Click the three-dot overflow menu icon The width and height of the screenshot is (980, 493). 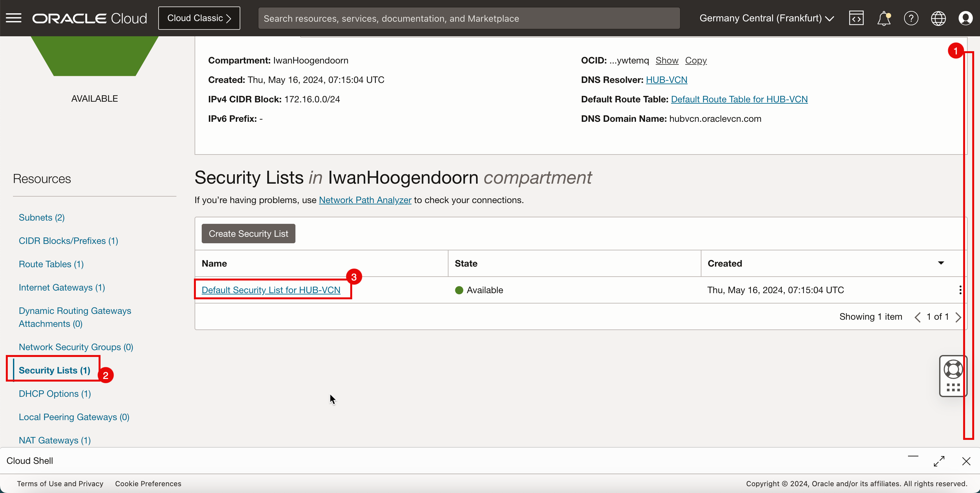coord(959,290)
